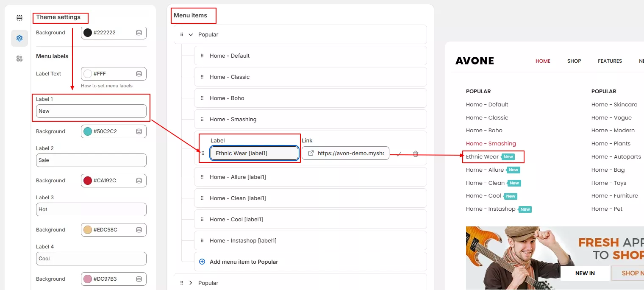This screenshot has height=290, width=644.
Task: Click Home - Smashing link in preview
Action: [x=491, y=144]
